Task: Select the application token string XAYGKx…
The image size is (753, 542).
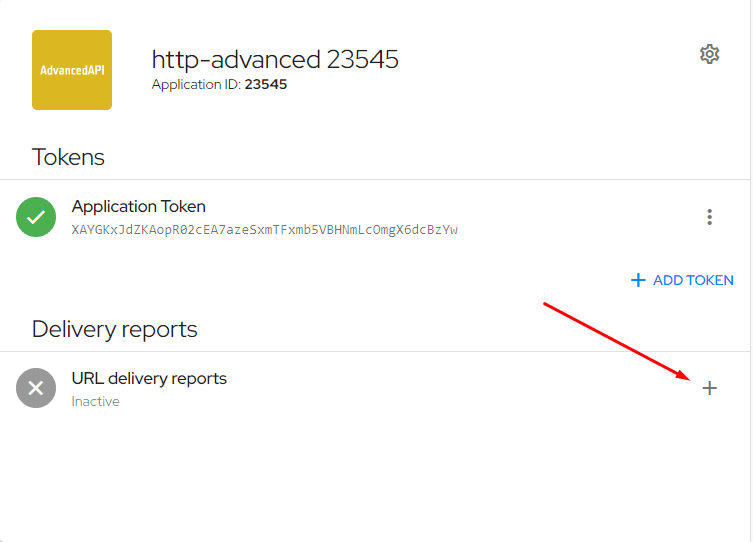Action: click(x=265, y=230)
